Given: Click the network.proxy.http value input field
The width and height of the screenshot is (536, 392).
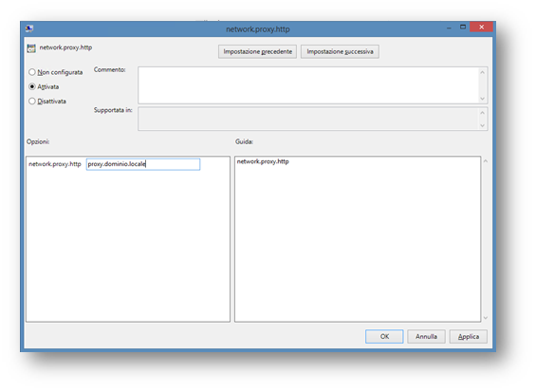Looking at the screenshot, I should tap(143, 164).
